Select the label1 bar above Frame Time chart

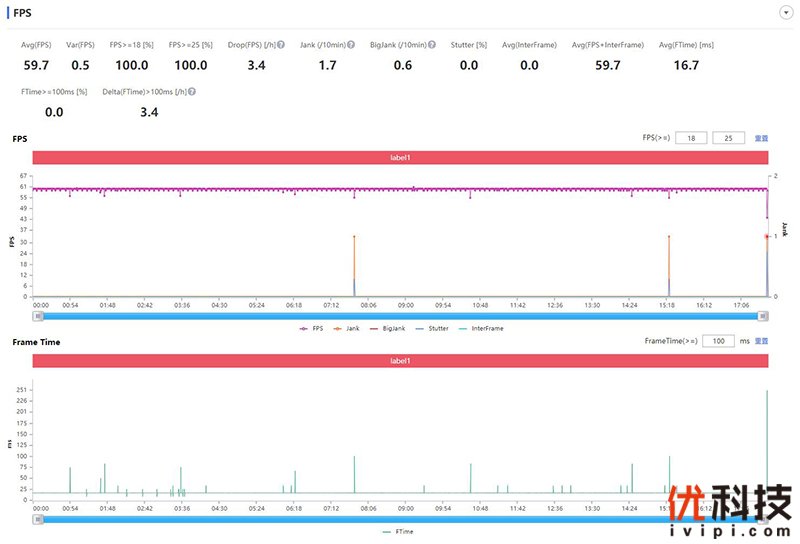400,360
